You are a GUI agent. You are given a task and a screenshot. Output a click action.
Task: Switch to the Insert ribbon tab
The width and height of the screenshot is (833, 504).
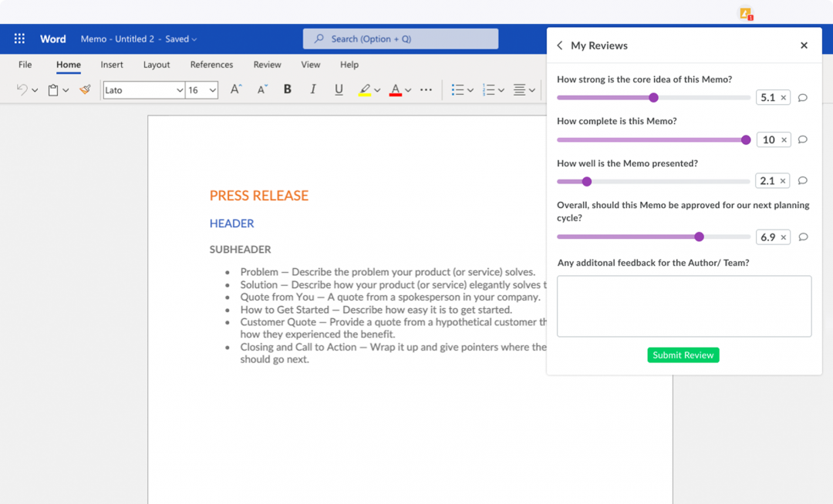coord(111,65)
